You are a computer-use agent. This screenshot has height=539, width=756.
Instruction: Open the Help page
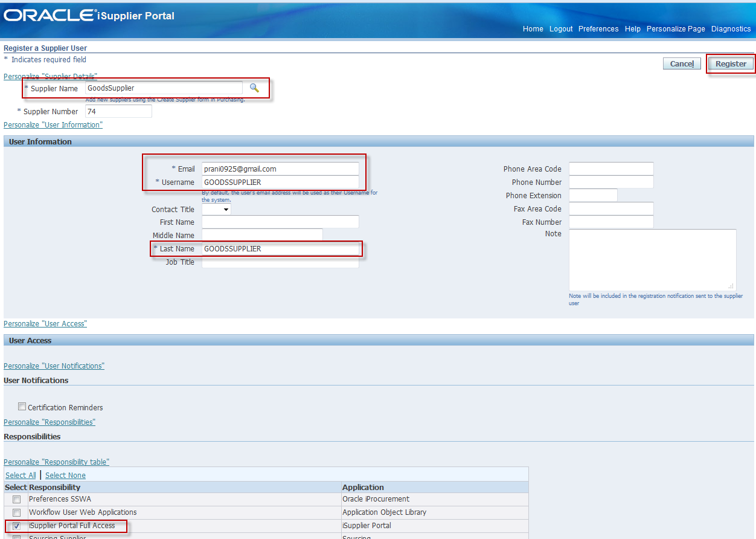coord(632,28)
